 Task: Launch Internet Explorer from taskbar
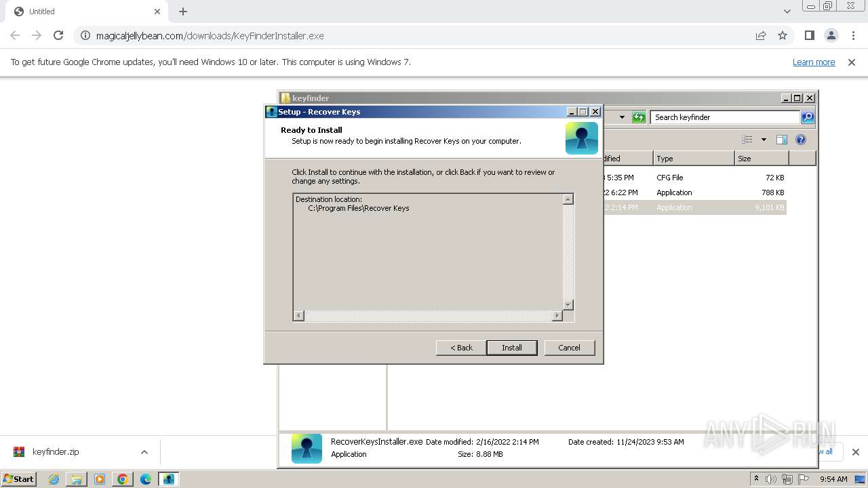coord(54,479)
